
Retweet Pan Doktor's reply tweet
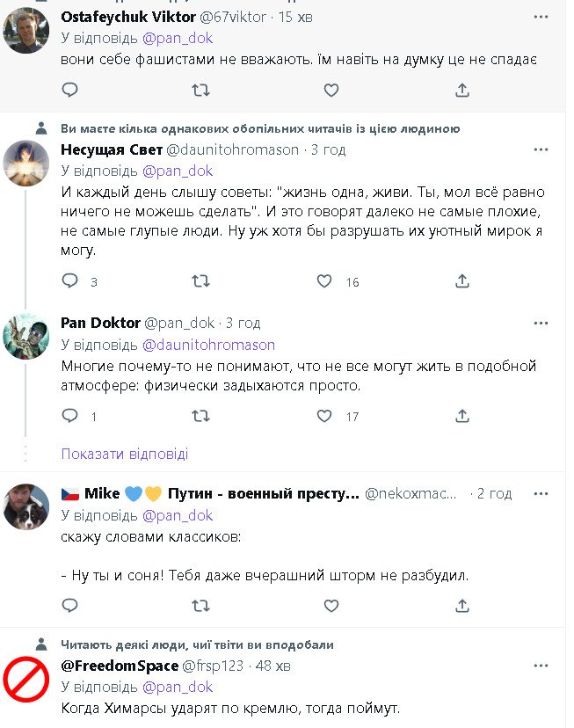tap(200, 416)
